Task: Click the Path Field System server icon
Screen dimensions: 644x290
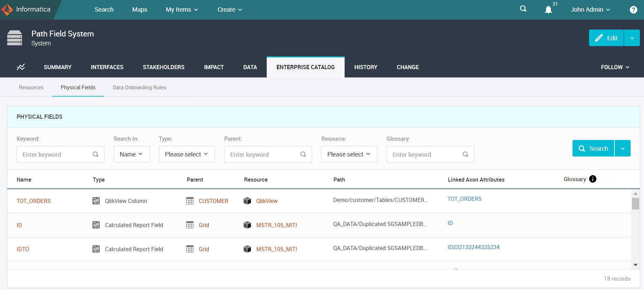Action: pos(15,38)
